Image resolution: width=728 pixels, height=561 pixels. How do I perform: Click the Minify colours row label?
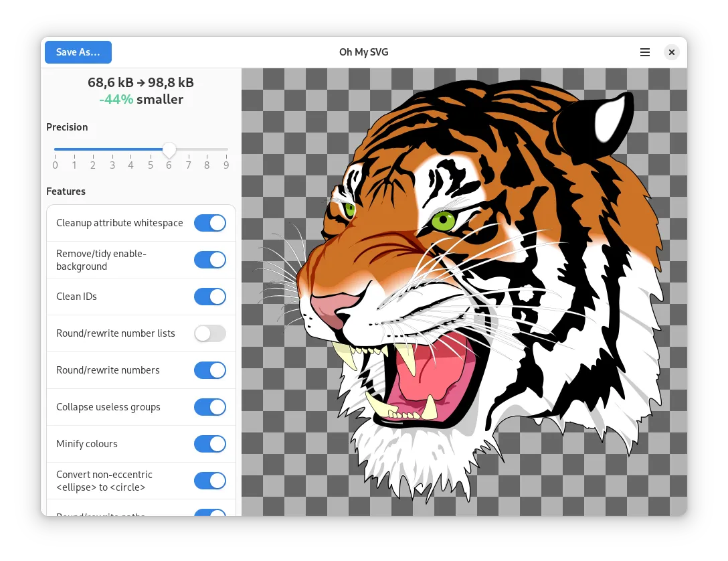[87, 444]
